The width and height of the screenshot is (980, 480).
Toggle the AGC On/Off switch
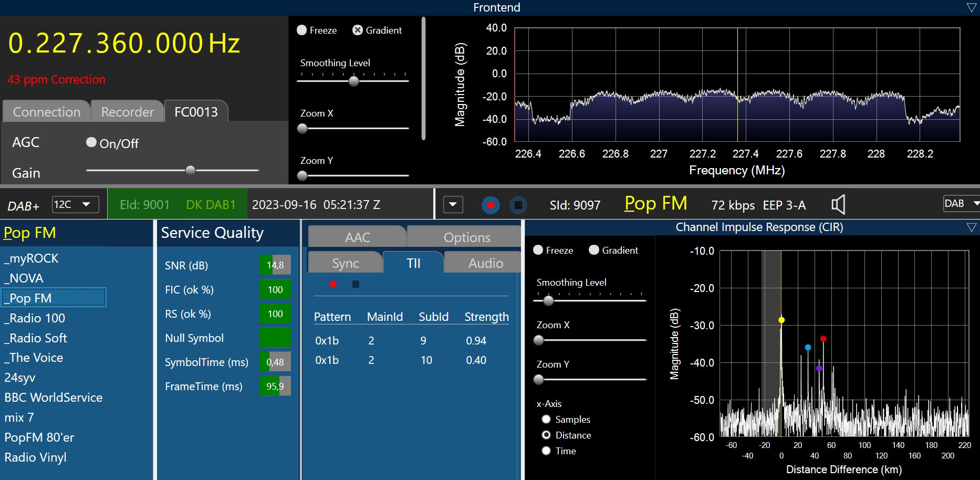click(91, 142)
